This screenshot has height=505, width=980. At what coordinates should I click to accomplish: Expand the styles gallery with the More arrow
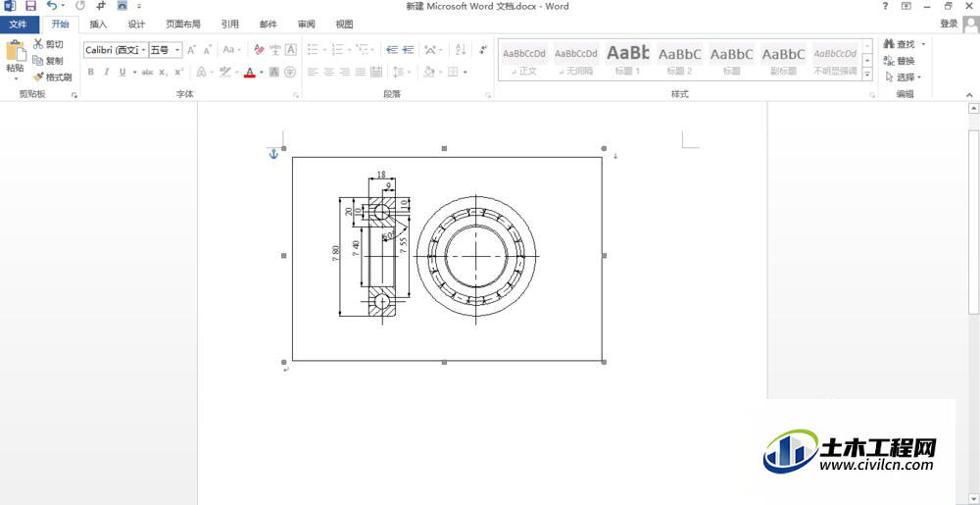(867, 75)
